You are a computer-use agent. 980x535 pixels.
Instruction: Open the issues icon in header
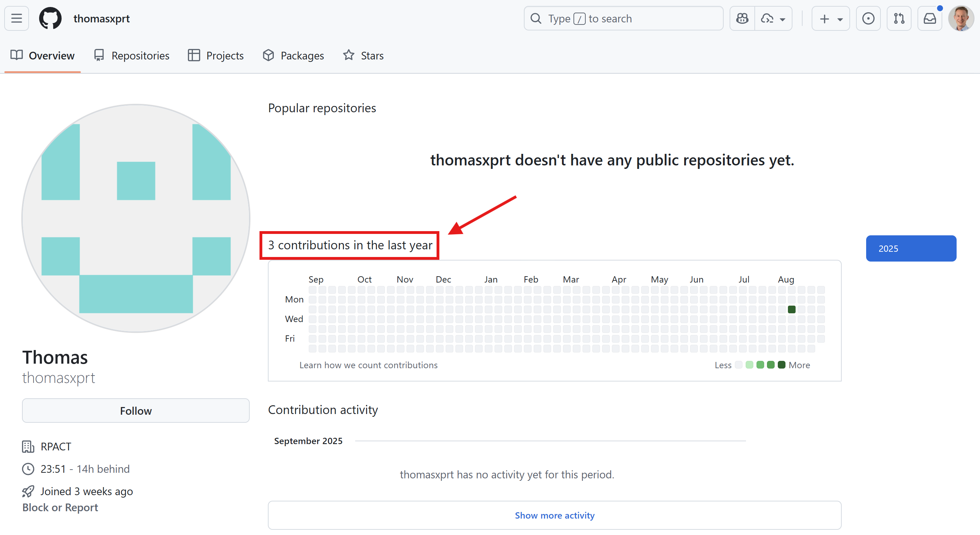point(868,18)
